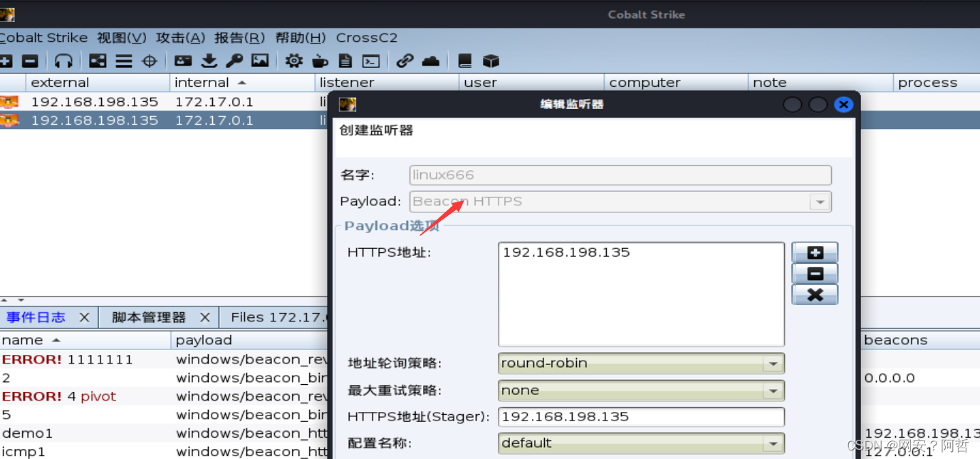Click the coffee cup Java applet icon
This screenshot has height=459, width=980.
[x=320, y=61]
